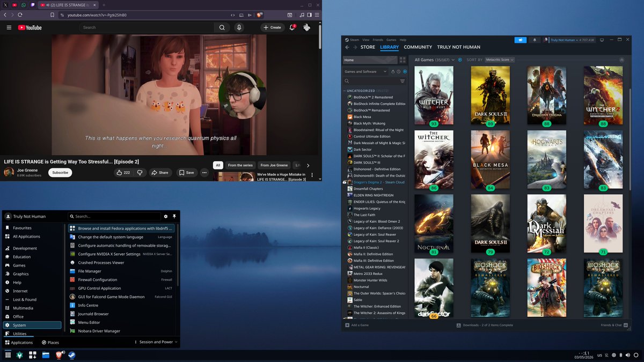Select Black Myth: Wukong in game list
Viewport: 644px width, 362px height.
click(x=369, y=123)
